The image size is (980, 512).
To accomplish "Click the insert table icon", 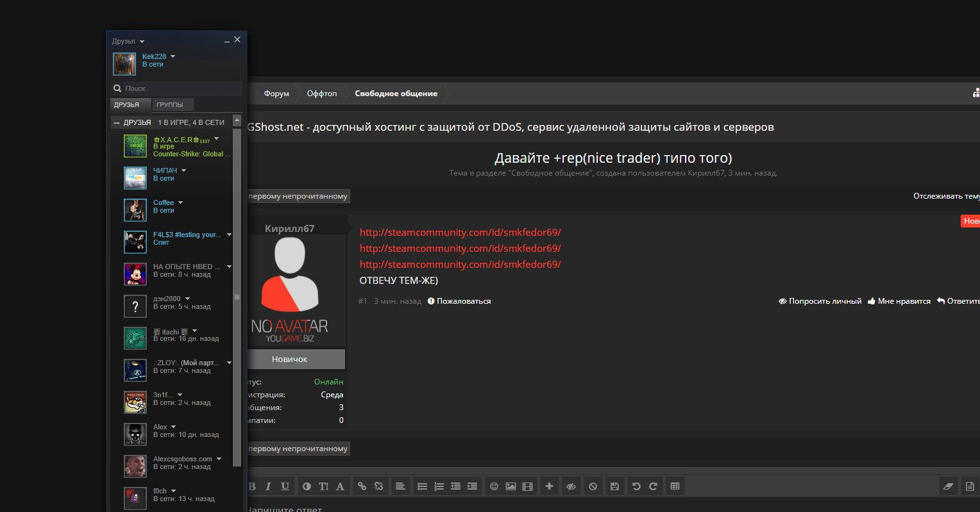I will click(675, 486).
